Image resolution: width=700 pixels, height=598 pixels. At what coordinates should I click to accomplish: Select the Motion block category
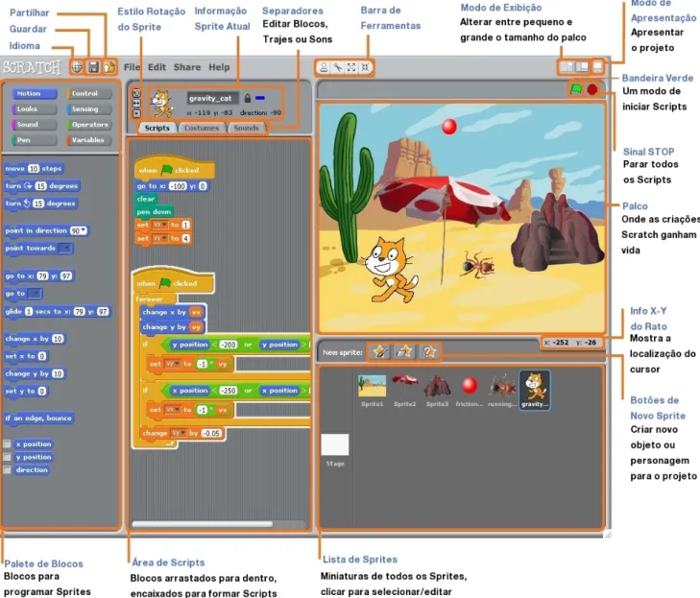[35, 94]
